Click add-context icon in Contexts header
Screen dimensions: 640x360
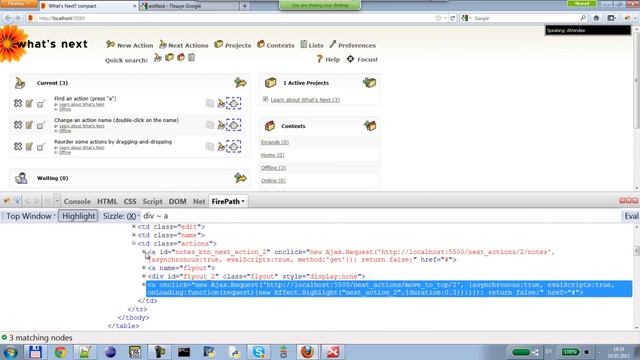pos(370,126)
